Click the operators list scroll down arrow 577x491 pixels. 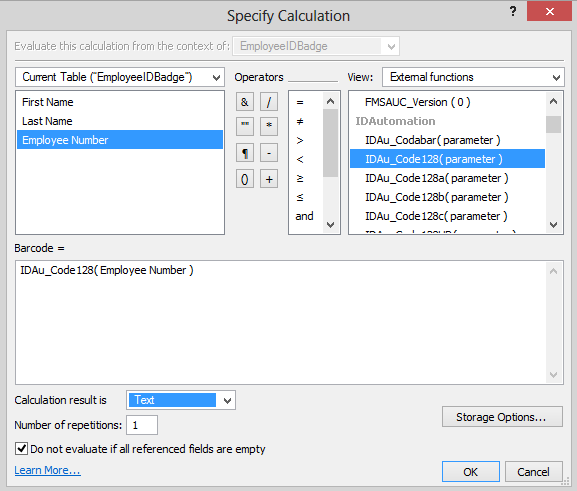tap(330, 225)
